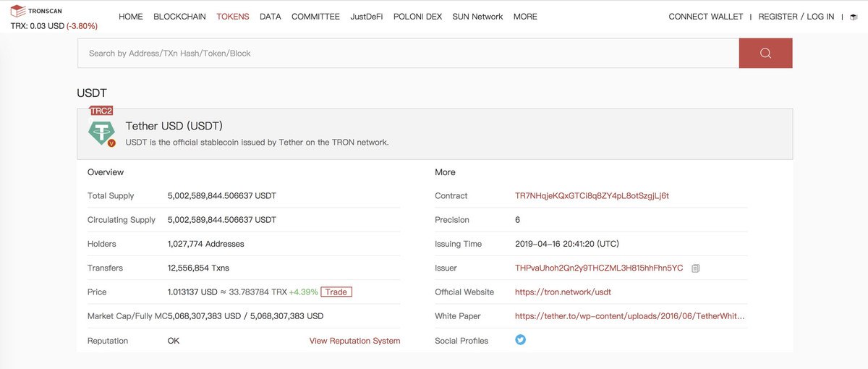868x369 pixels.
Task: Click the More section heading
Action: (445, 172)
